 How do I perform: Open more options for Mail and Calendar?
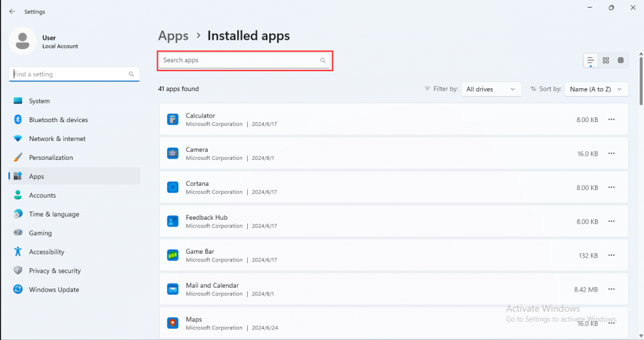pos(611,290)
